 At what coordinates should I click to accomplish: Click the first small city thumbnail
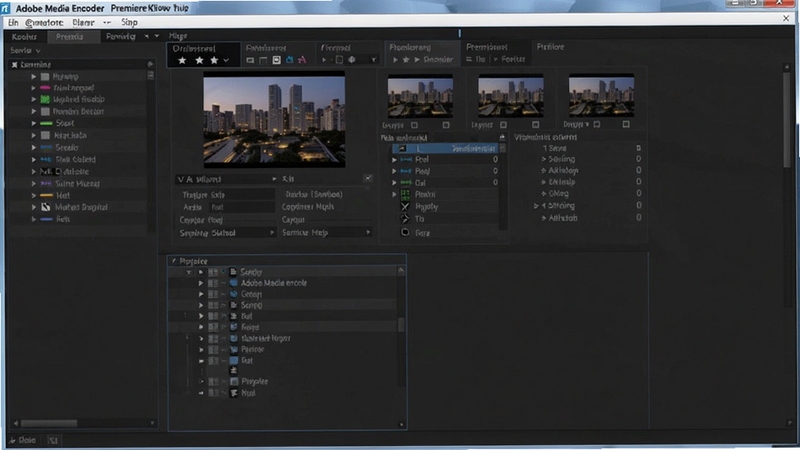pyautogui.click(x=420, y=97)
